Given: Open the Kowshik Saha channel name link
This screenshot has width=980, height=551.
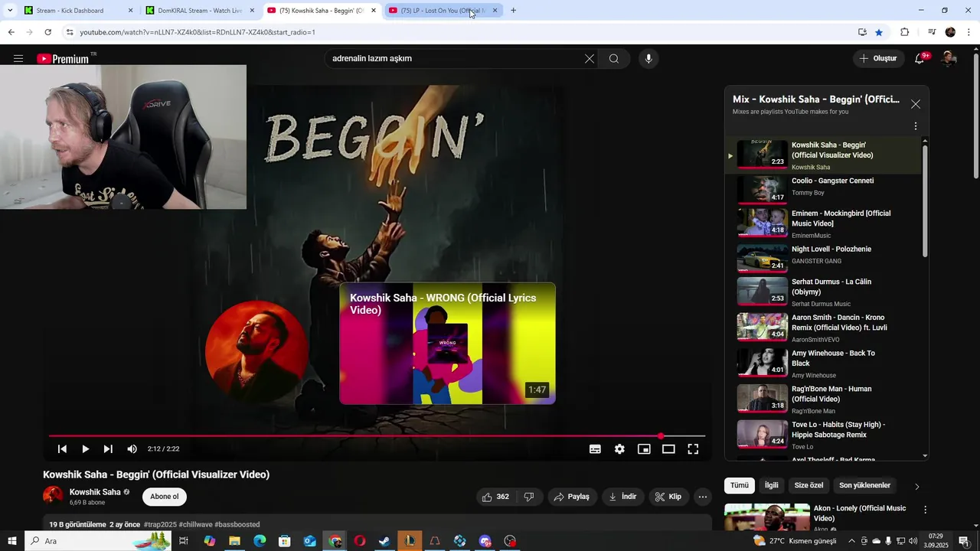Looking at the screenshot, I should (95, 492).
